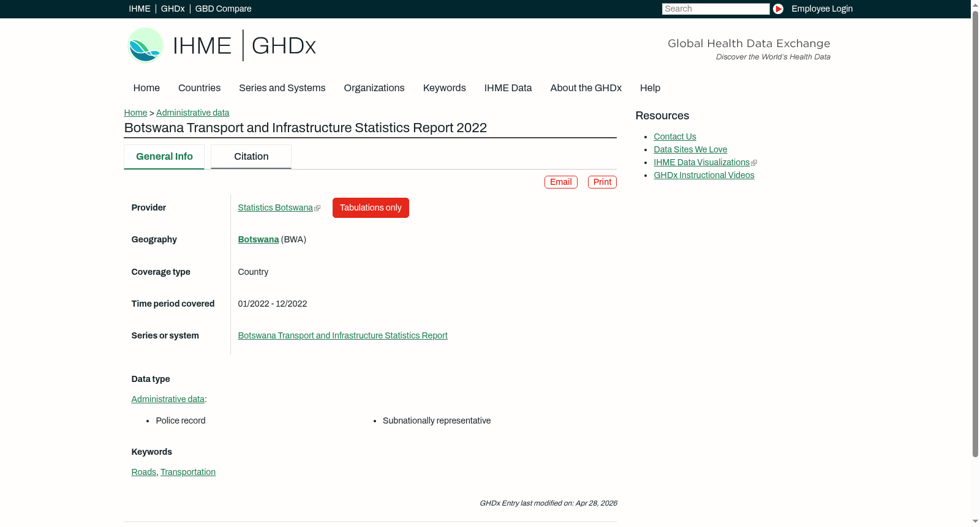Click the Tabulations only badge
The width and height of the screenshot is (980, 527).
[371, 207]
